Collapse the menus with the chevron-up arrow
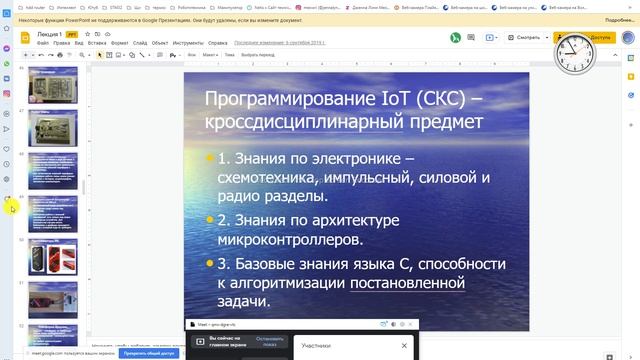Screen dimensions: 640x360 tap(615, 55)
